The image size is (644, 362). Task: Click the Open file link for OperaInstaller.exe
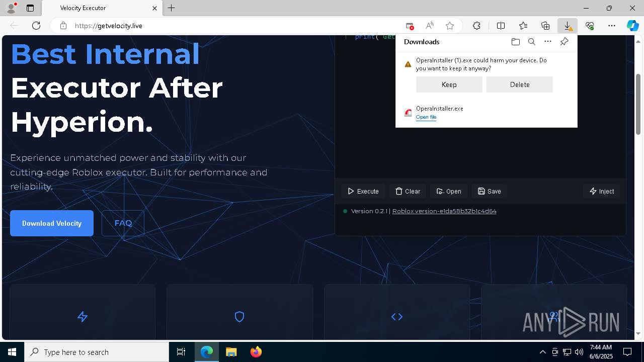pos(426,117)
